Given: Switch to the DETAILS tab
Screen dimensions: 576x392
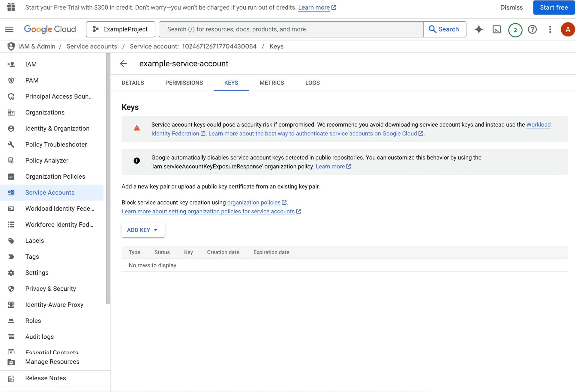Looking at the screenshot, I should click(x=133, y=83).
